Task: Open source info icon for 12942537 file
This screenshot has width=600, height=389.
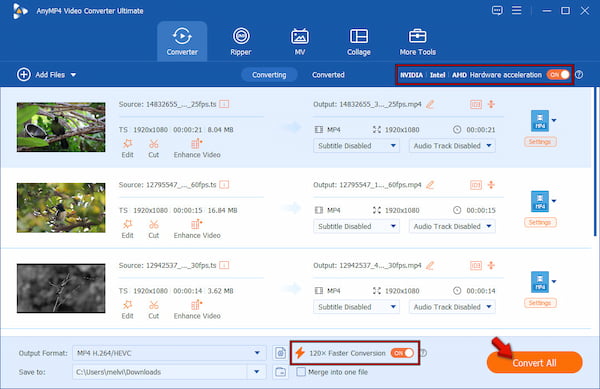Action: coord(224,265)
